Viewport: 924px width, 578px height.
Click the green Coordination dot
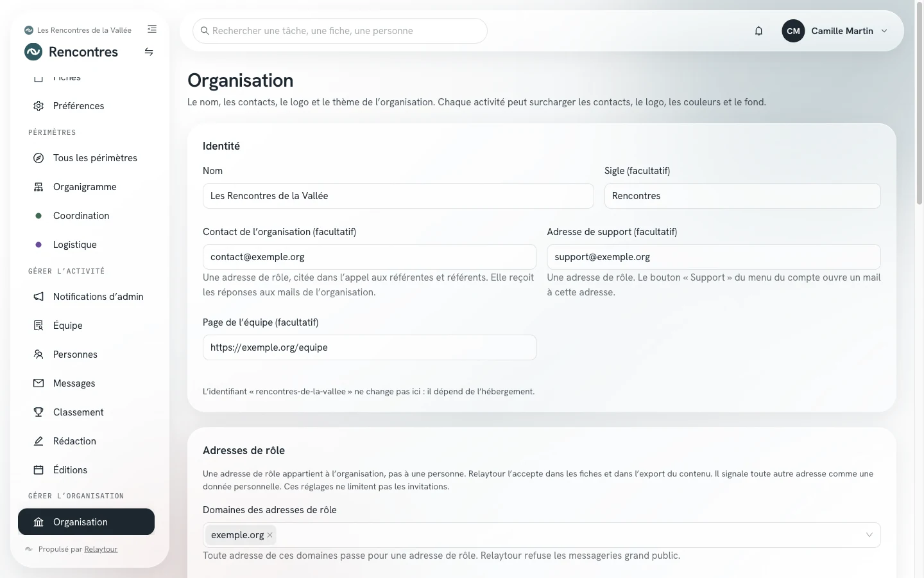[38, 216]
